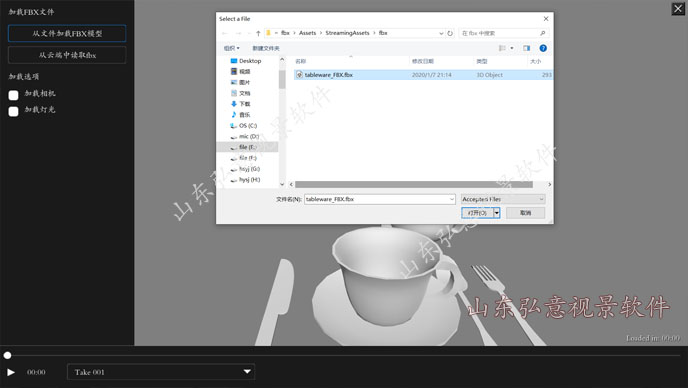This screenshot has width=688, height=388.
Task: Click the file name input field
Action: pyautogui.click(x=380, y=199)
